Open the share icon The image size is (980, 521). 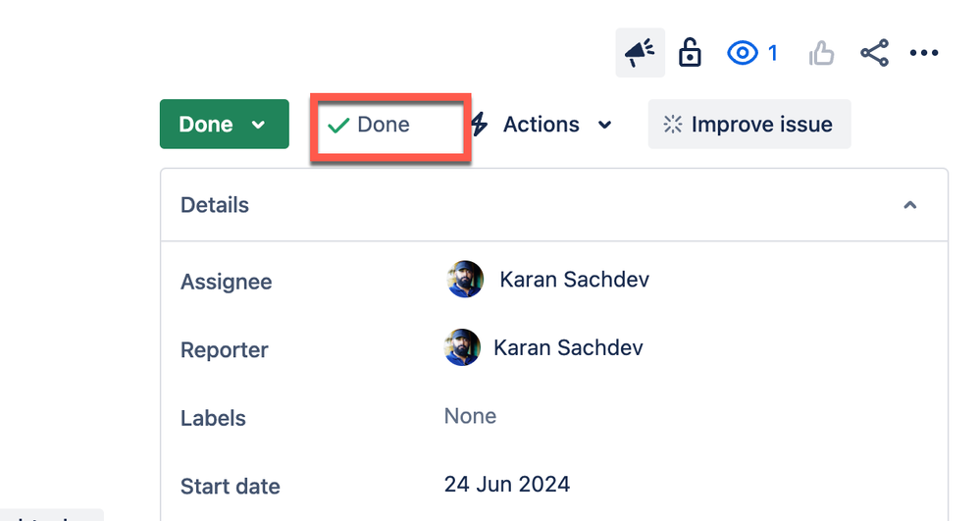(874, 53)
